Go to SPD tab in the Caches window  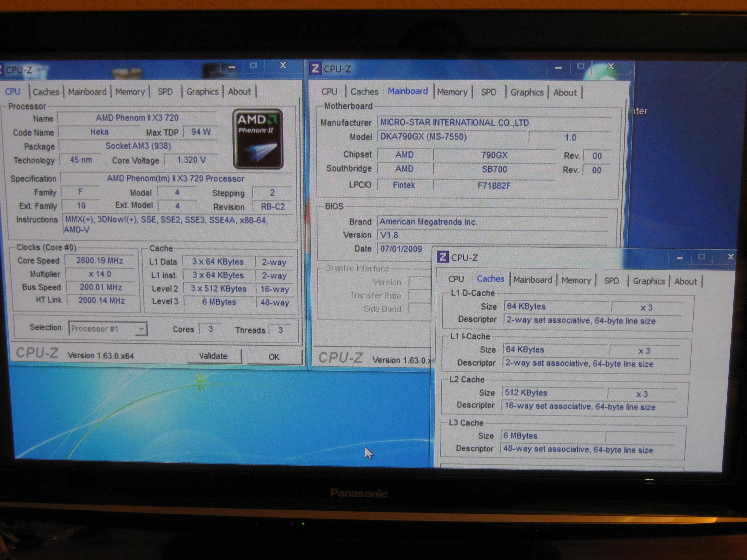coord(612,281)
